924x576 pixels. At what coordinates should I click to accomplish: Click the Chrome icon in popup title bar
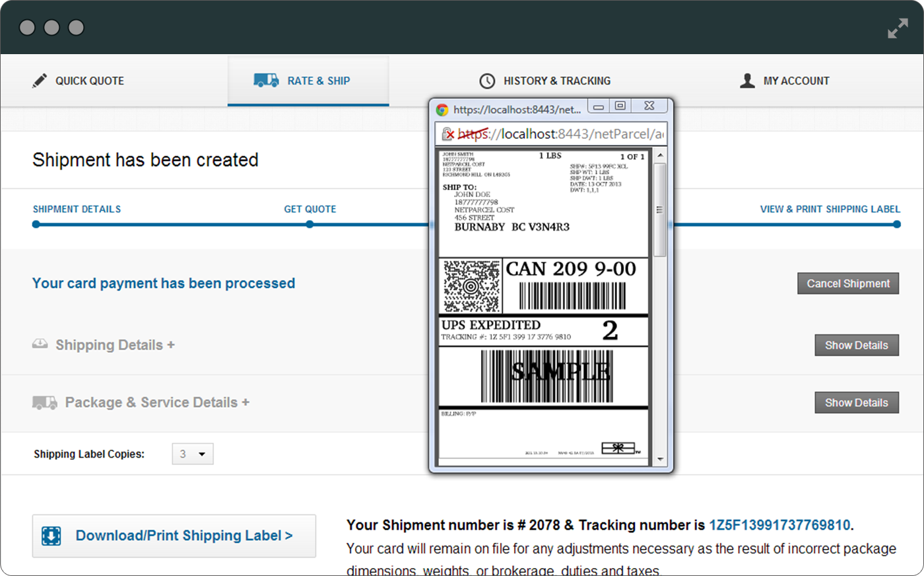[x=442, y=110]
